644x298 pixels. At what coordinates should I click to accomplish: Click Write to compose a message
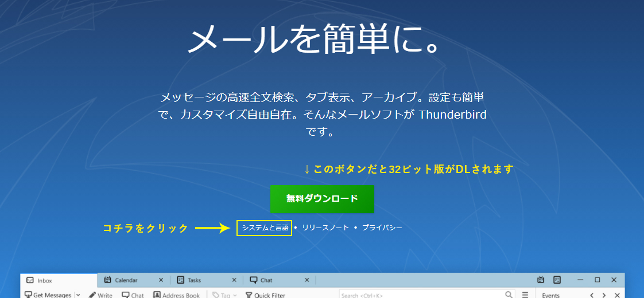[x=100, y=295]
